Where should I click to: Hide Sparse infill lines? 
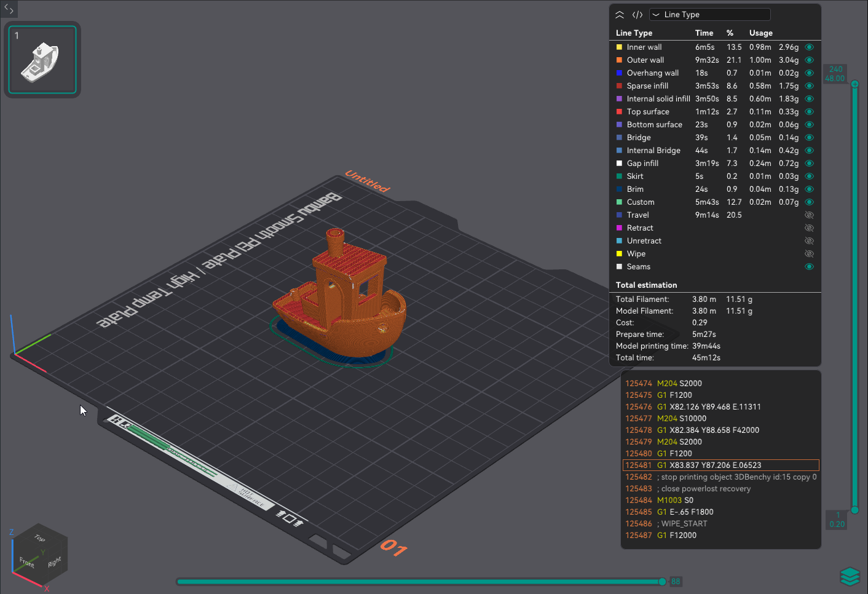(809, 86)
